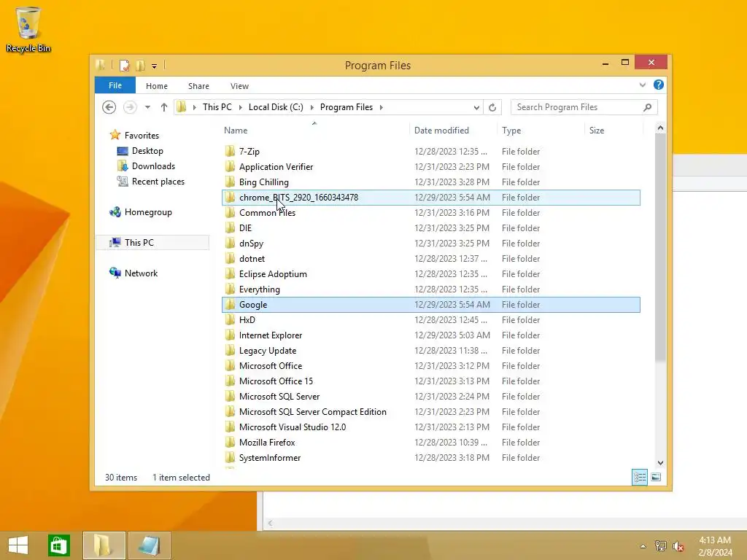The width and height of the screenshot is (747, 560).
Task: Switch to the Home ribbon tab
Action: pos(157,86)
